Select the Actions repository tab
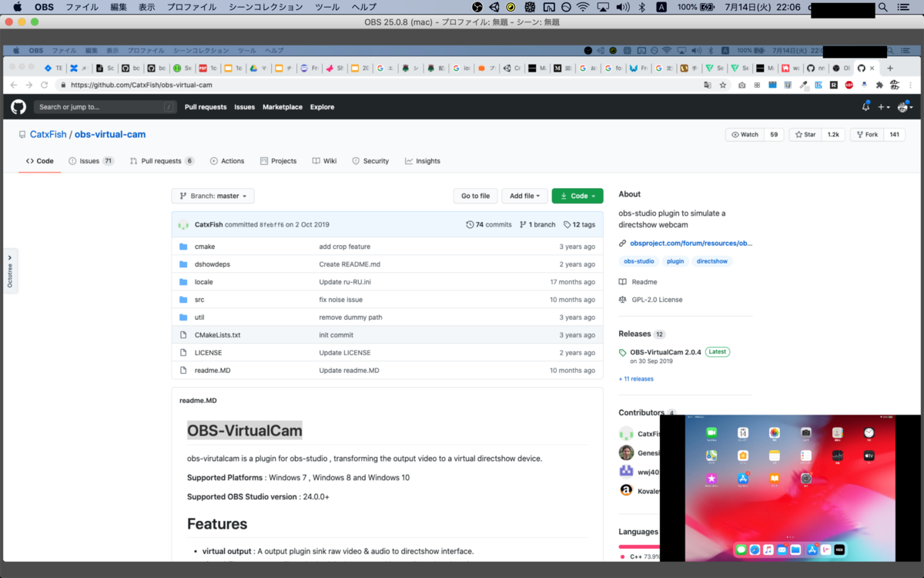The image size is (924, 578). coord(227,161)
